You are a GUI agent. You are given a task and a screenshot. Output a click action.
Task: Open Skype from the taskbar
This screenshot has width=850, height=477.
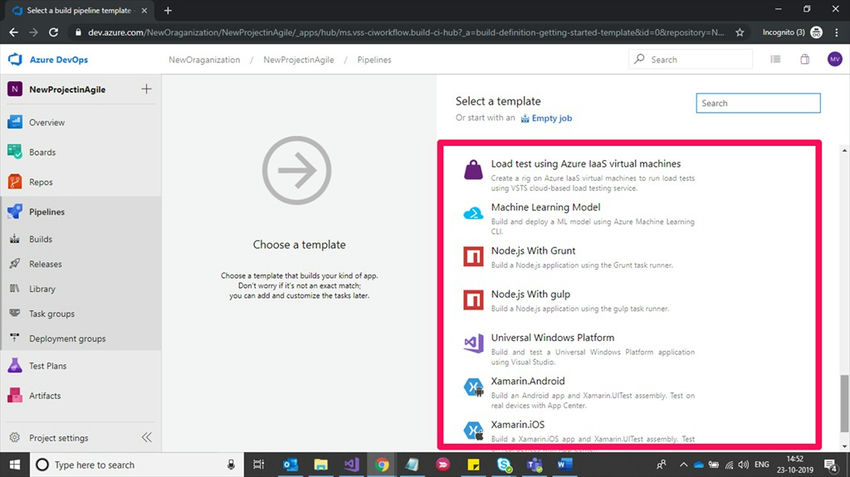(x=504, y=465)
